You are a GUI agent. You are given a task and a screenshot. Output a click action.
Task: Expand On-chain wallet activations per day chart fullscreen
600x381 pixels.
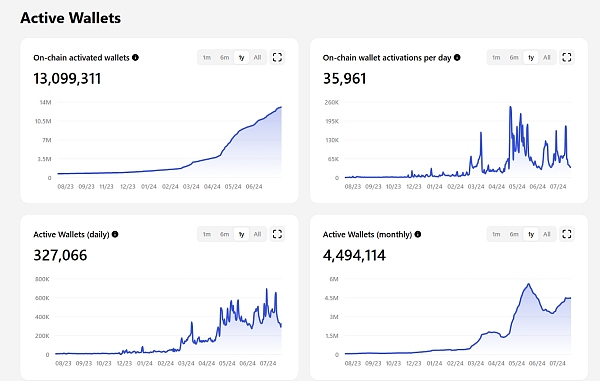pos(567,57)
